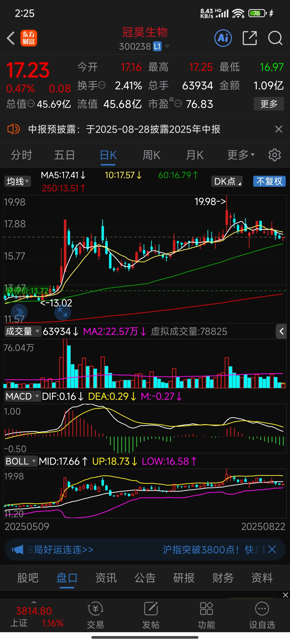This screenshot has width=290, height=644.
Task: Open chart settings gear icon
Action: point(275,155)
